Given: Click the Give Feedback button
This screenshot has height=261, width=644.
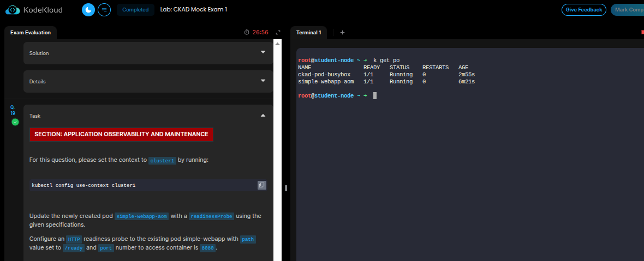Looking at the screenshot, I should [583, 10].
